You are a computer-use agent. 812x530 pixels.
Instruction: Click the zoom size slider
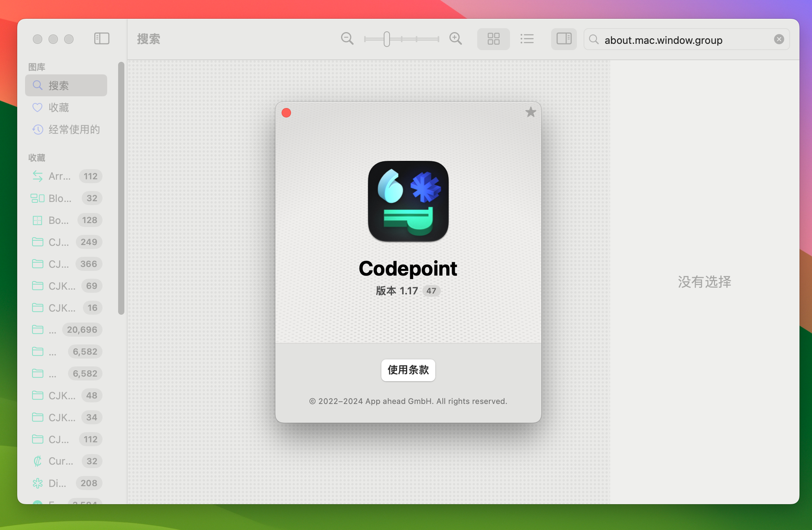coord(402,39)
